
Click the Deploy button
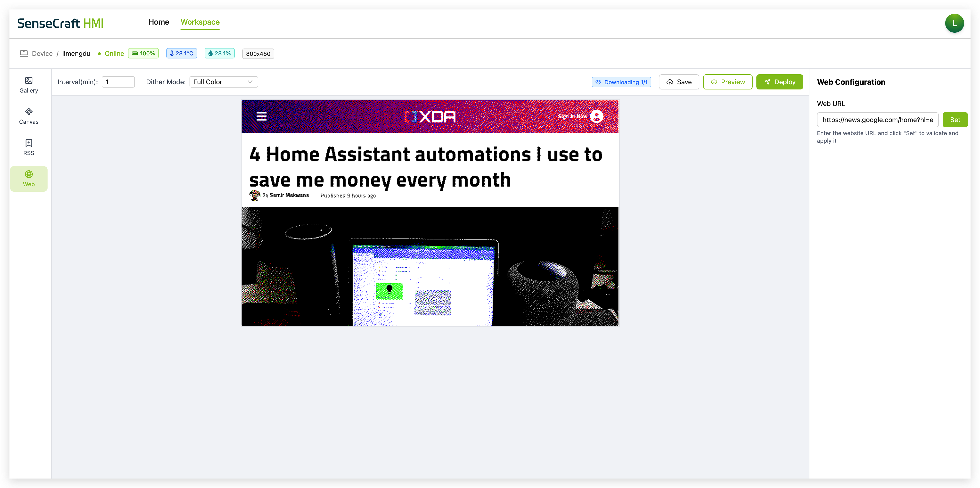coord(780,82)
